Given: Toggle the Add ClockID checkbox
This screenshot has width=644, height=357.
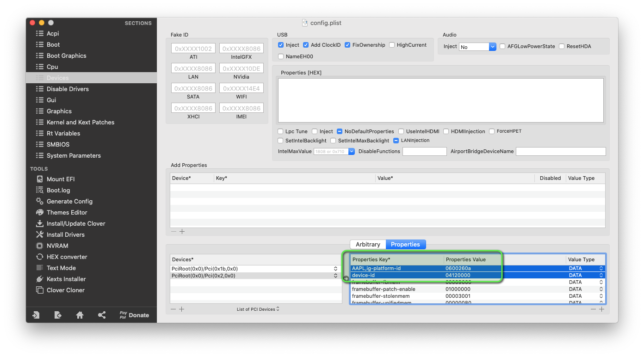Looking at the screenshot, I should 306,45.
